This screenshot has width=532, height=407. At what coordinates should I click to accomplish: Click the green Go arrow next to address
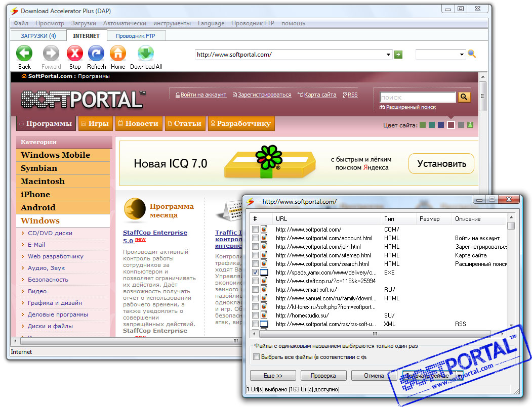pos(398,54)
